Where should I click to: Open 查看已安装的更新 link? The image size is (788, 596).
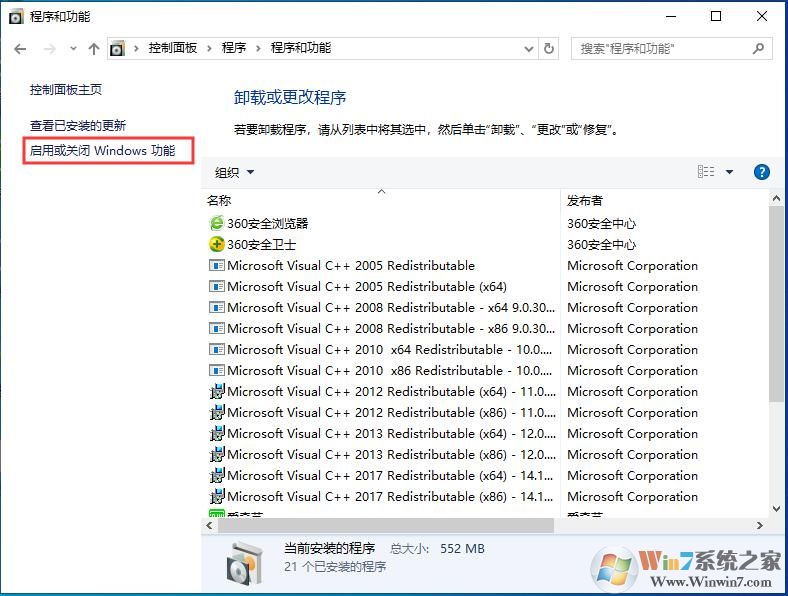(x=77, y=126)
